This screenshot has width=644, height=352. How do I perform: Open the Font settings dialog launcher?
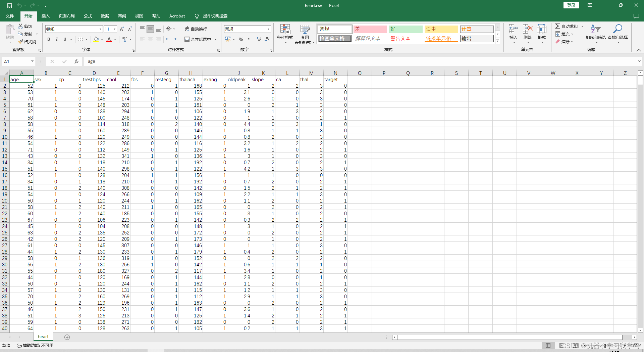coord(133,50)
